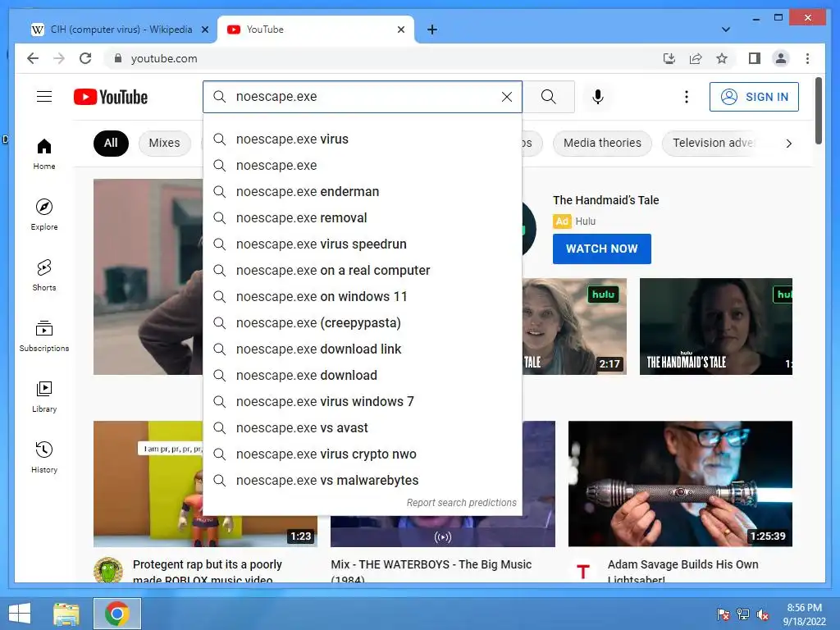Viewport: 840px width, 630px height.
Task: Open Library in the sidebar
Action: point(44,396)
